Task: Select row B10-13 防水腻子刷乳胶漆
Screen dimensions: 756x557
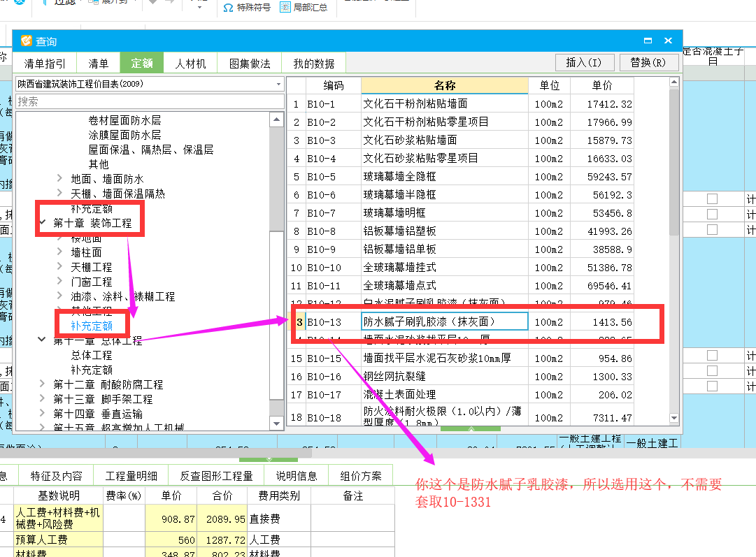Action: [x=460, y=322]
